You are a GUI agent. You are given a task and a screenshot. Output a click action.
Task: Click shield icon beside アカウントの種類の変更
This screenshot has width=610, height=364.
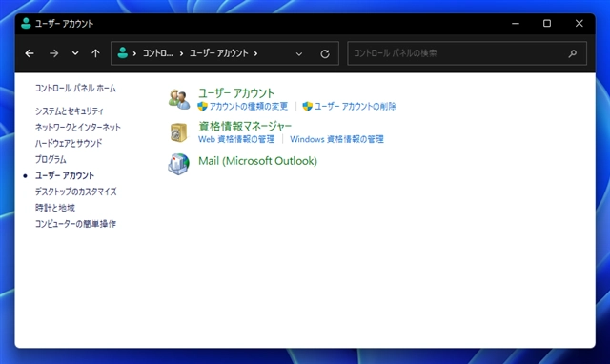(202, 106)
